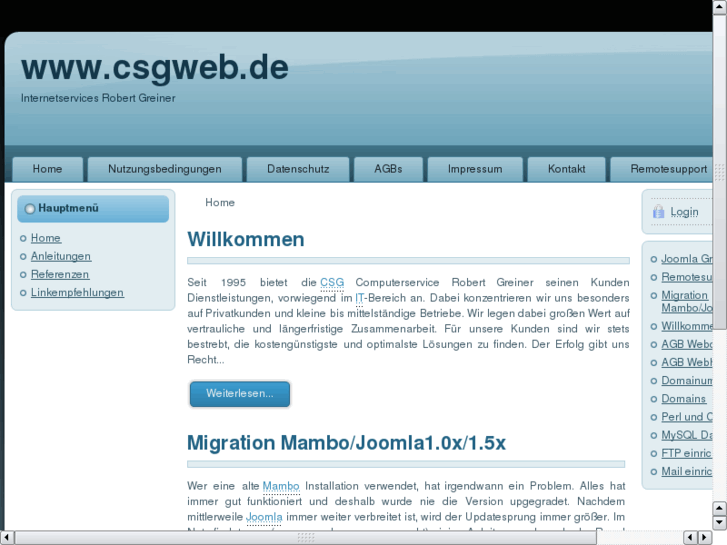Click the Home breadcrumb text
This screenshot has height=545, width=727.
click(220, 203)
